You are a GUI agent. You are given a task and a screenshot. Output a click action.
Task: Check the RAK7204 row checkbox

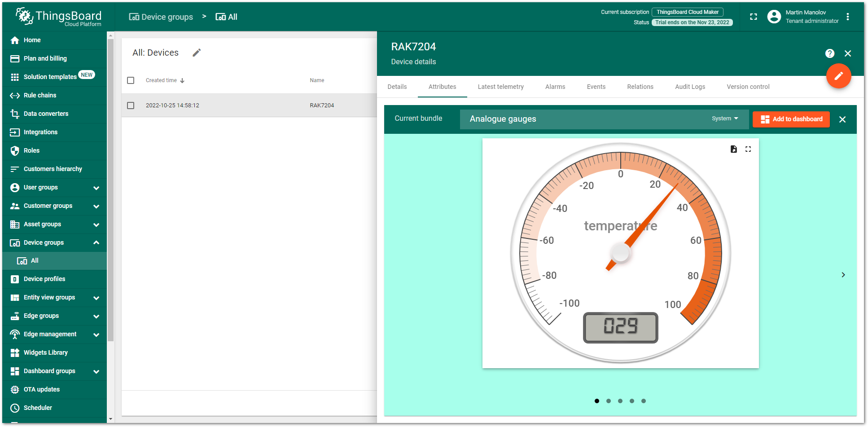click(131, 106)
